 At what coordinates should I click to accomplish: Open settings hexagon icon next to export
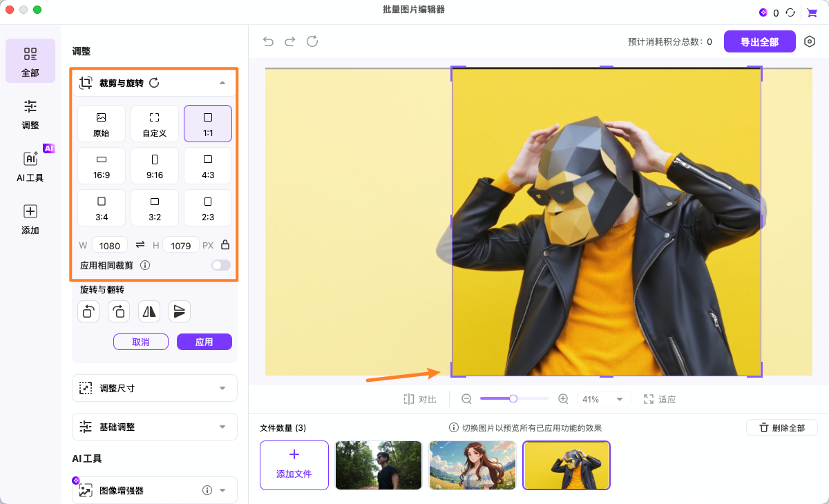[810, 41]
